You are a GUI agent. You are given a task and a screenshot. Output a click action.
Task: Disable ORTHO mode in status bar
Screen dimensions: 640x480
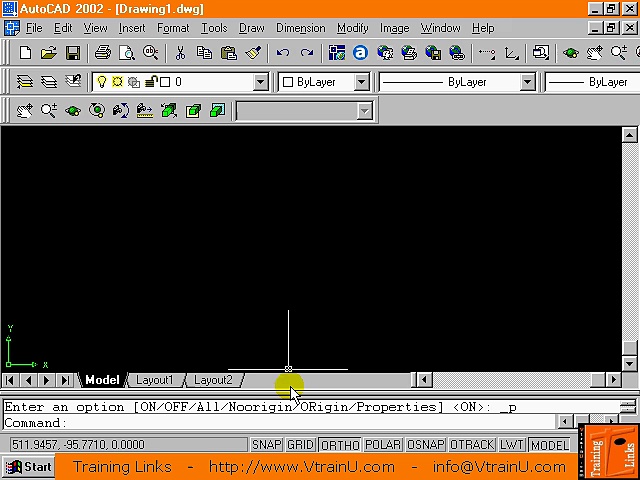click(340, 444)
